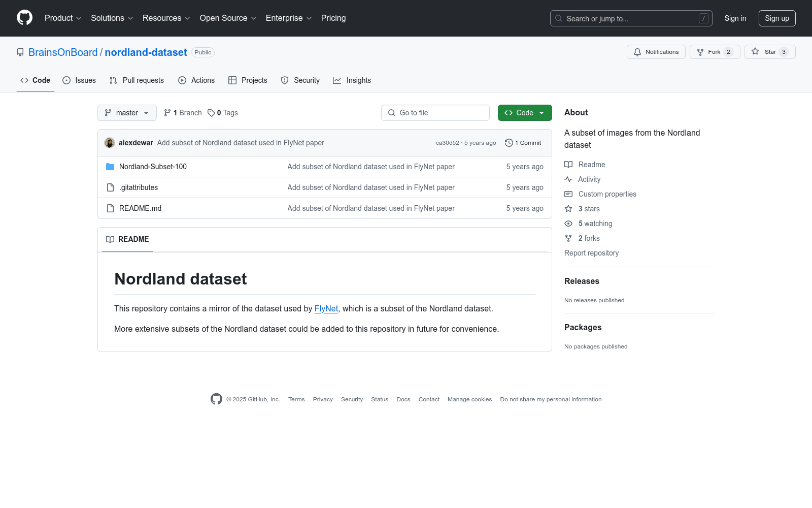View the Insights tab
Viewport: 812px width, 508px height.
coord(352,80)
